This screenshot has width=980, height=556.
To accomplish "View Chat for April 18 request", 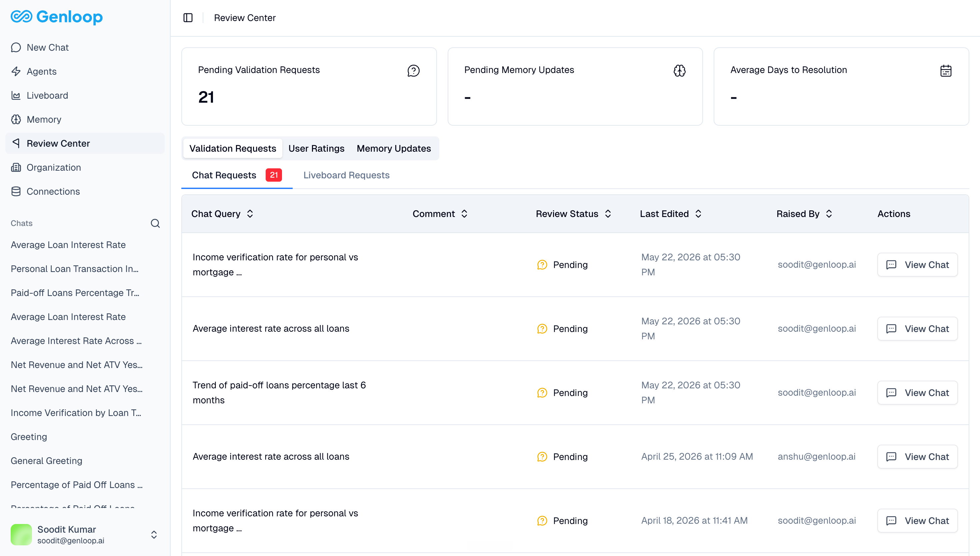I will click(x=917, y=521).
